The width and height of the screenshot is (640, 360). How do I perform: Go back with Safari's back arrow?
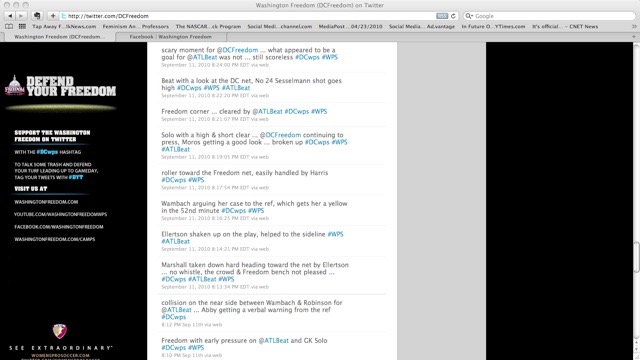pyautogui.click(x=10, y=16)
